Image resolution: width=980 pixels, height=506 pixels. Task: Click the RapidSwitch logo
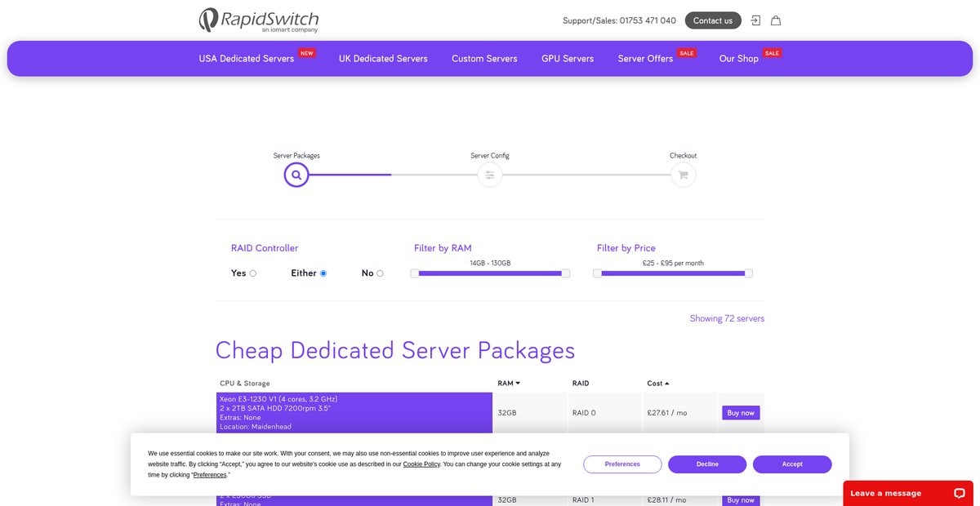click(x=259, y=20)
